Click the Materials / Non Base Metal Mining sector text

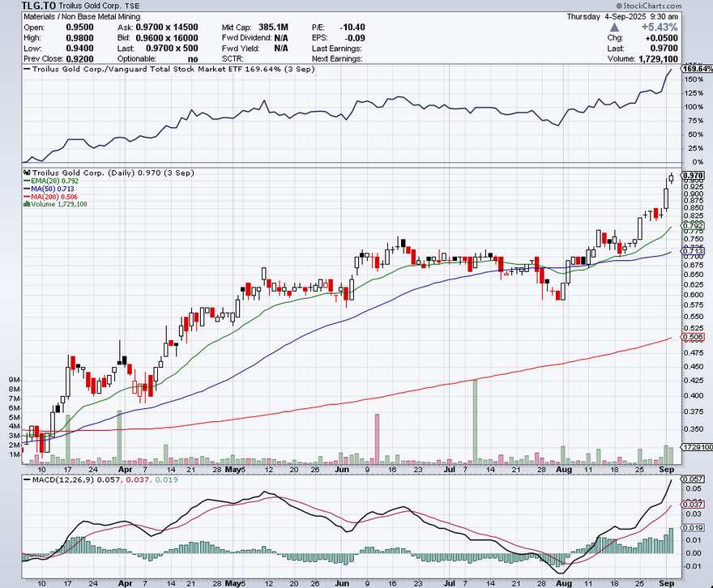coord(82,17)
